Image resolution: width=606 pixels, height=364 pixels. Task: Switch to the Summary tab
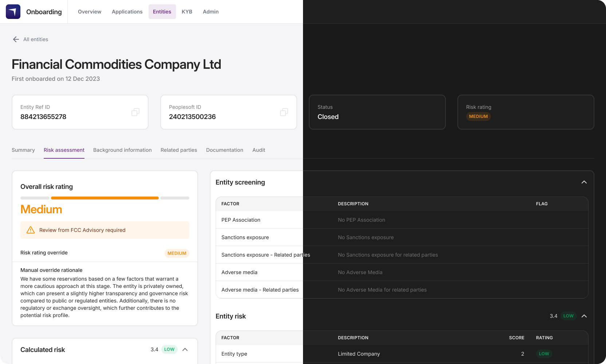(23, 150)
